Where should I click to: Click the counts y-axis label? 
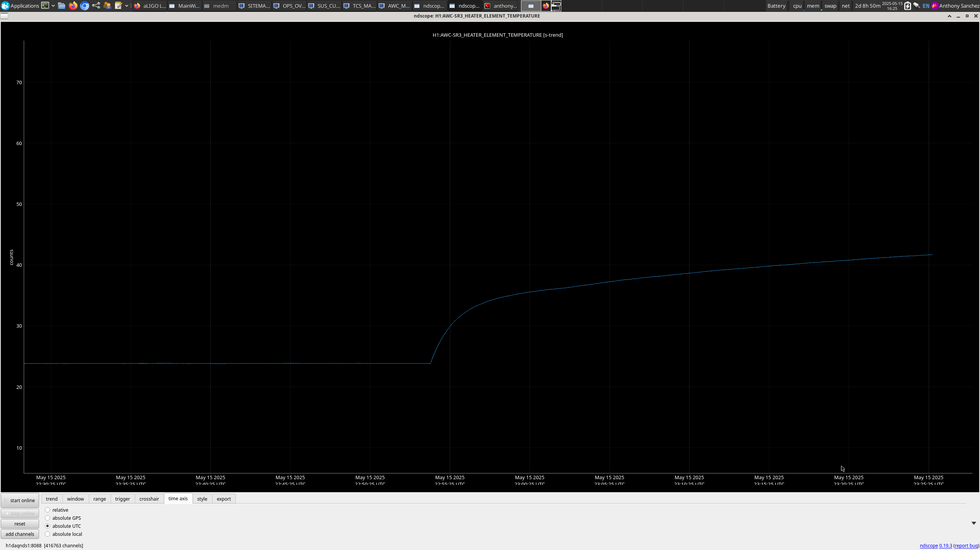[x=11, y=257]
